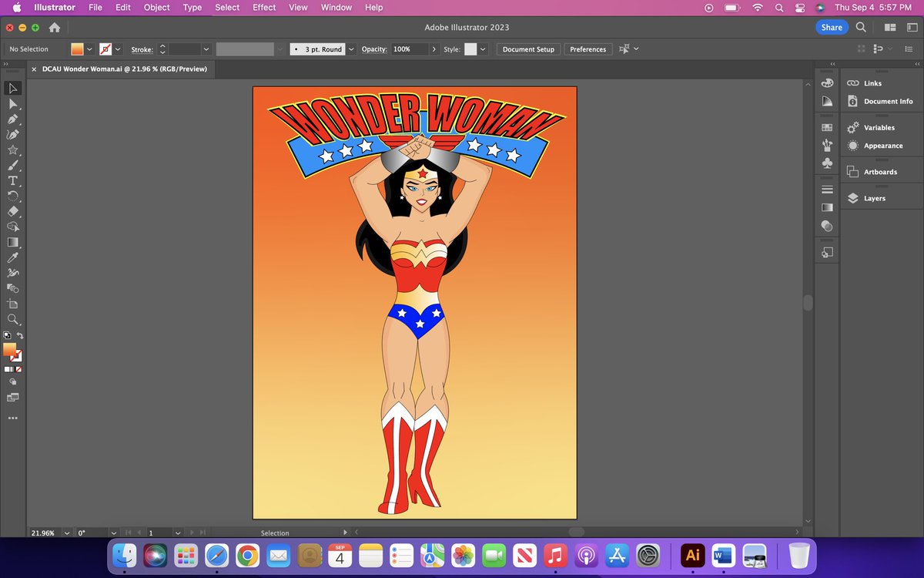This screenshot has height=578, width=924.
Task: Open fill color dropdown in control bar
Action: [90, 49]
